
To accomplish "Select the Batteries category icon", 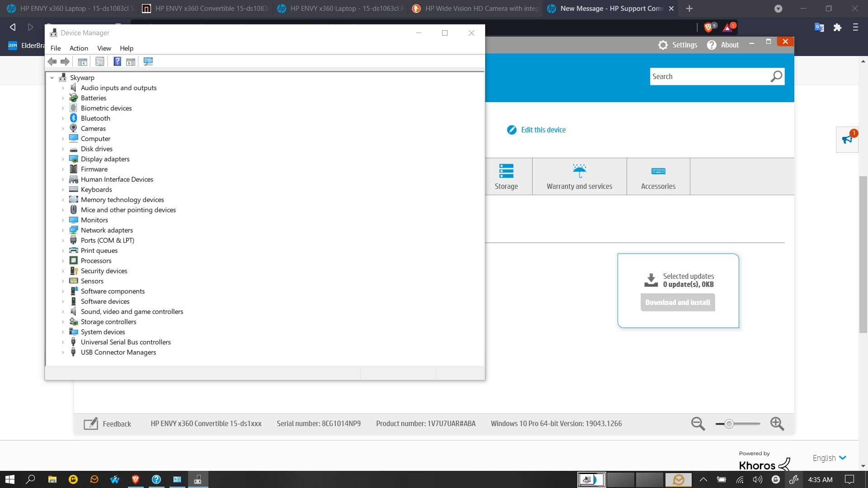I will [x=73, y=98].
